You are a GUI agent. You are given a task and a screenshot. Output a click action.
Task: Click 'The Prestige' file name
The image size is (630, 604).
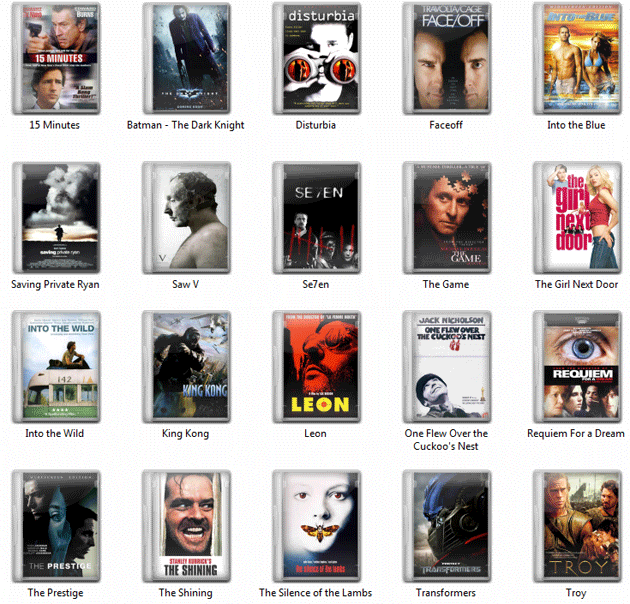click(x=55, y=593)
